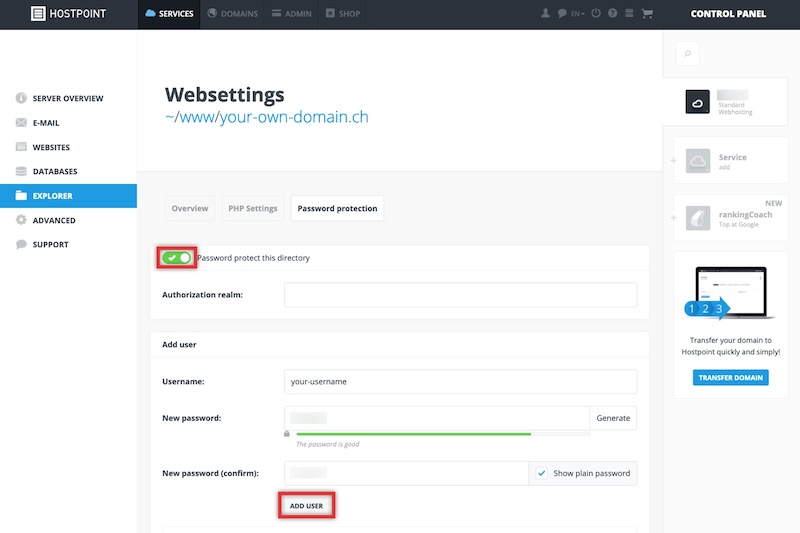
Task: Select Explorer in the sidebar
Action: point(68,196)
